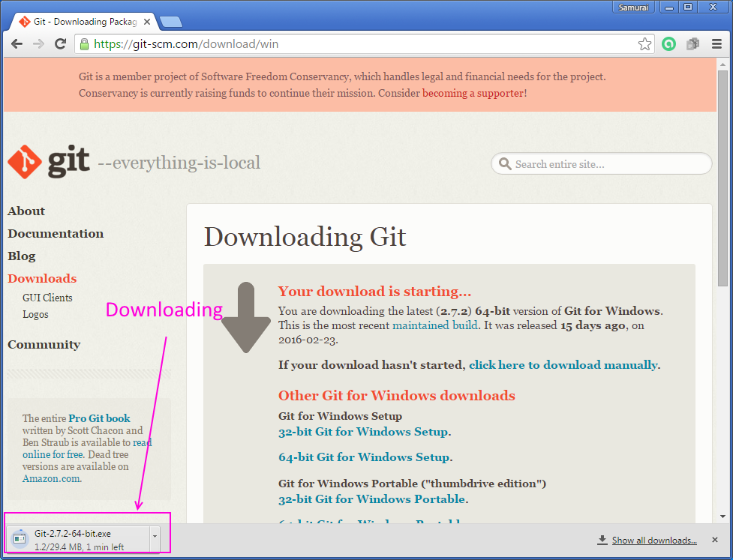This screenshot has height=560, width=733.
Task: Click the page vertical scrollbar thumb
Action: [722, 178]
